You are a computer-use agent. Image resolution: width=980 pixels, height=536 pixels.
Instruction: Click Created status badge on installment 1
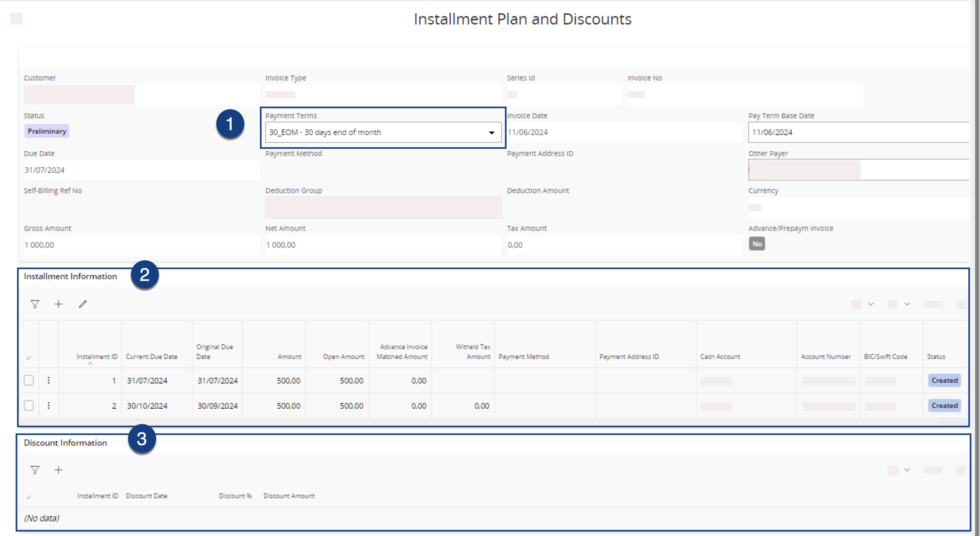(x=944, y=380)
